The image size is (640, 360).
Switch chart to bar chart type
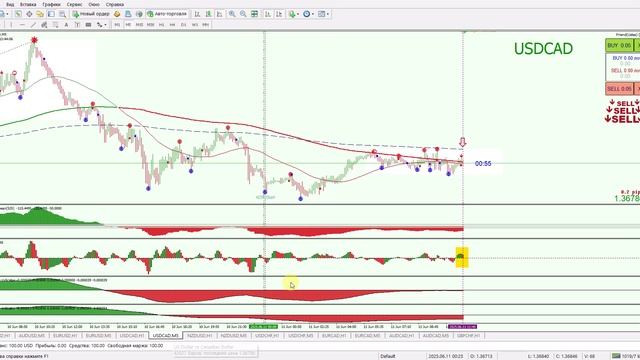pyautogui.click(x=197, y=14)
